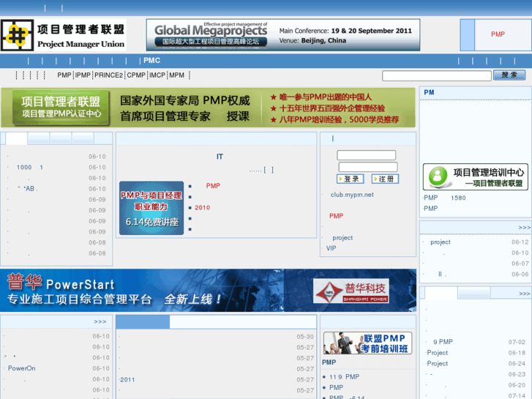Click >>> more above the 06-12 list
This screenshot has height=399, width=532.
click(524, 228)
